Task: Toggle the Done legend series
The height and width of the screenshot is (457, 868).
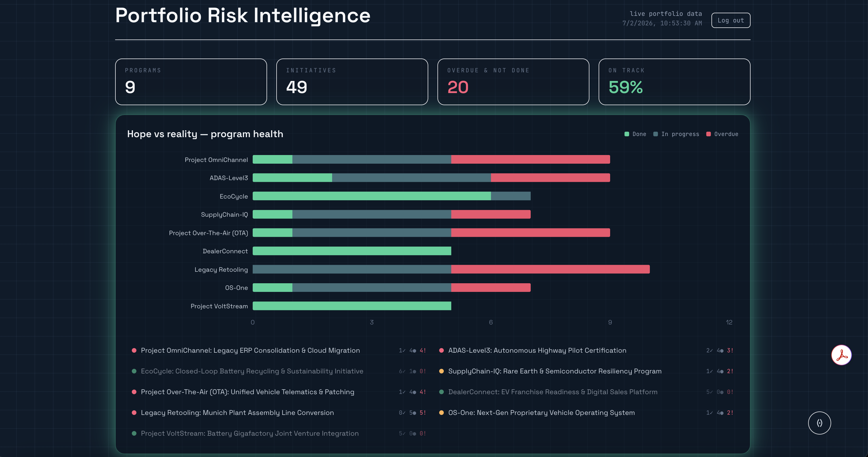Action: point(635,134)
